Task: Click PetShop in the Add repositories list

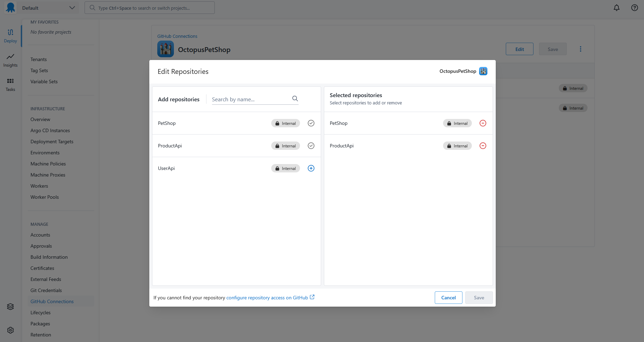Action: [x=167, y=123]
